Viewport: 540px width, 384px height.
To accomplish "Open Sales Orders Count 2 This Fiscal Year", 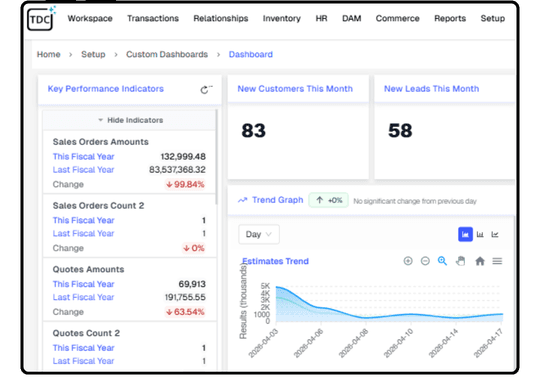I will (83, 220).
